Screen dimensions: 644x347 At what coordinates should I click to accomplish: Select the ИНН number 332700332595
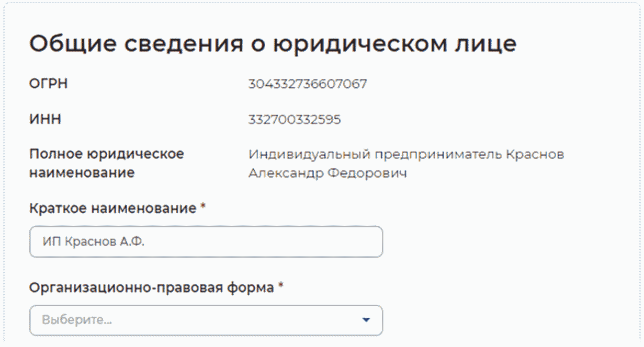295,120
